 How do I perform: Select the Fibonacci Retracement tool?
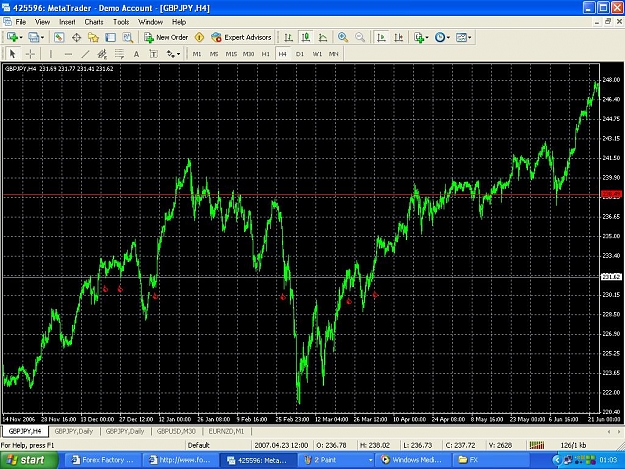119,54
